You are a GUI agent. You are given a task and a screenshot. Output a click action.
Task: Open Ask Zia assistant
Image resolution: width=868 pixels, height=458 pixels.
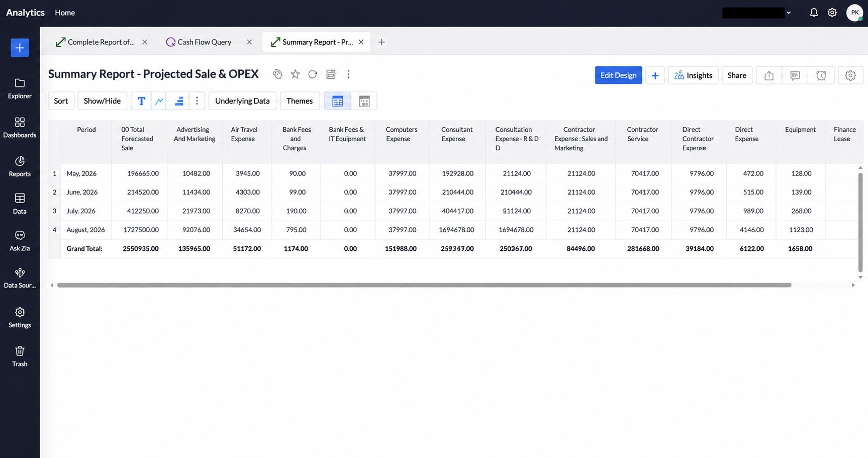click(x=20, y=241)
